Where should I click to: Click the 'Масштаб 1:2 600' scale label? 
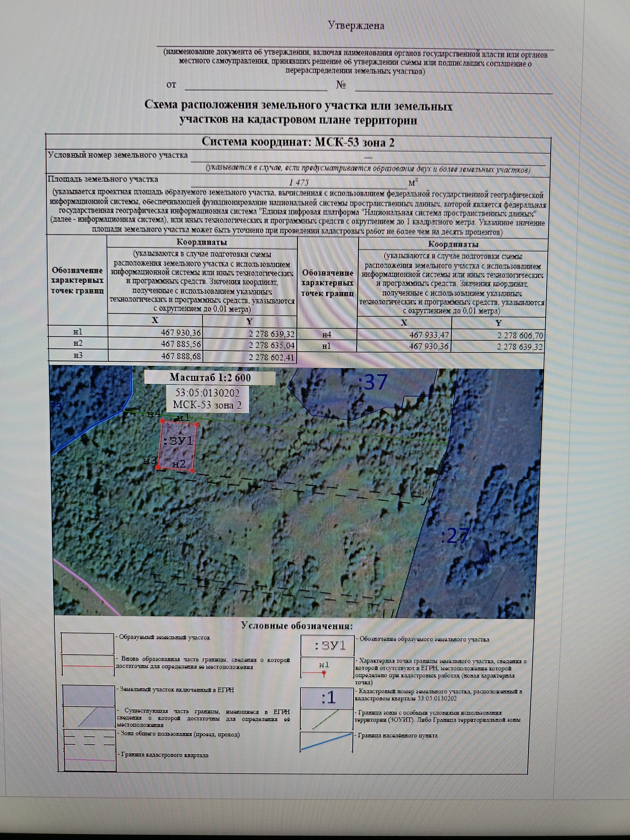[x=210, y=377]
